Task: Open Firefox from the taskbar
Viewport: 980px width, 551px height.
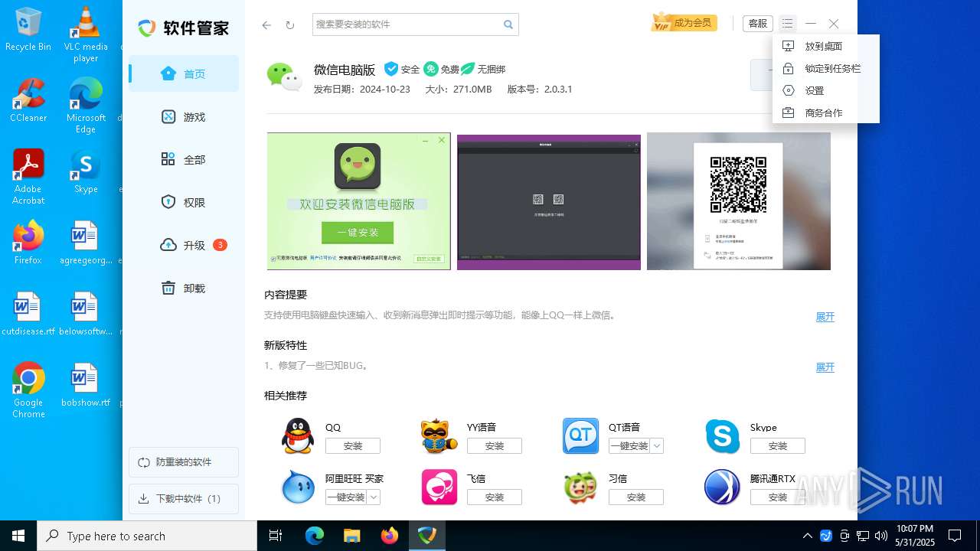Action: tap(390, 536)
